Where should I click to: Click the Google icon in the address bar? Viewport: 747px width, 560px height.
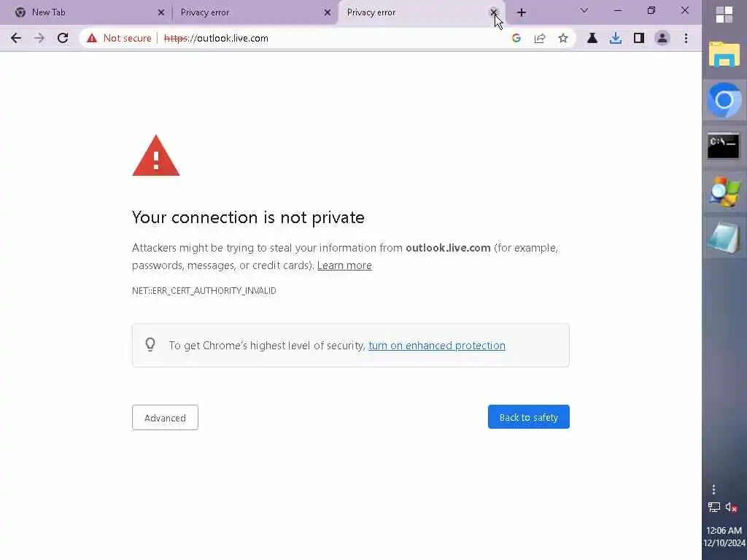pos(516,38)
